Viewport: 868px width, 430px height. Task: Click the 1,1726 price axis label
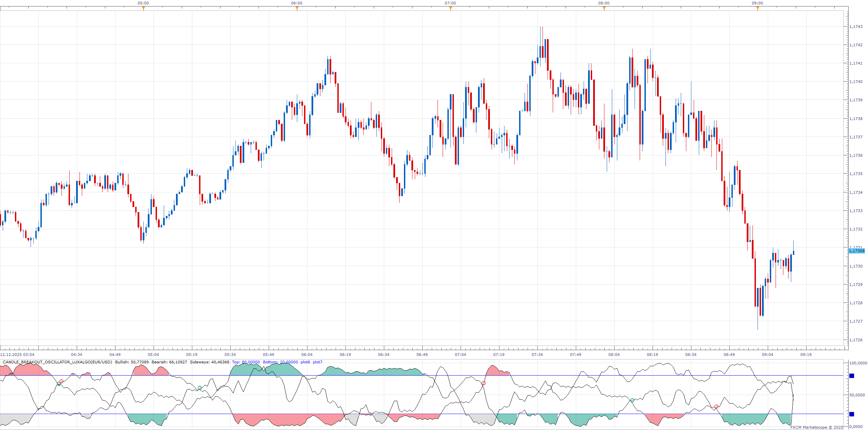856,340
